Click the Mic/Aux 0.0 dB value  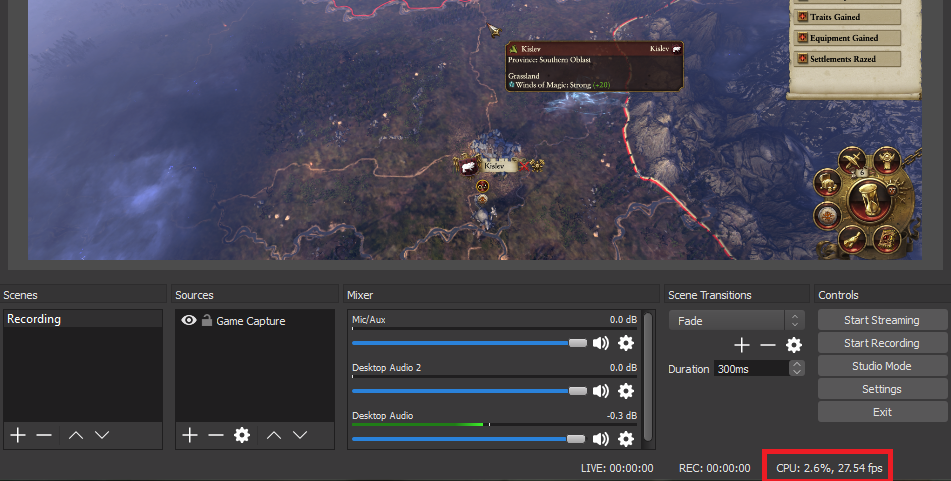(x=623, y=320)
